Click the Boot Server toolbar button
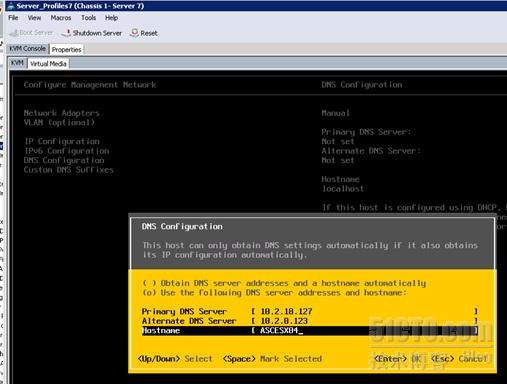 (x=31, y=33)
